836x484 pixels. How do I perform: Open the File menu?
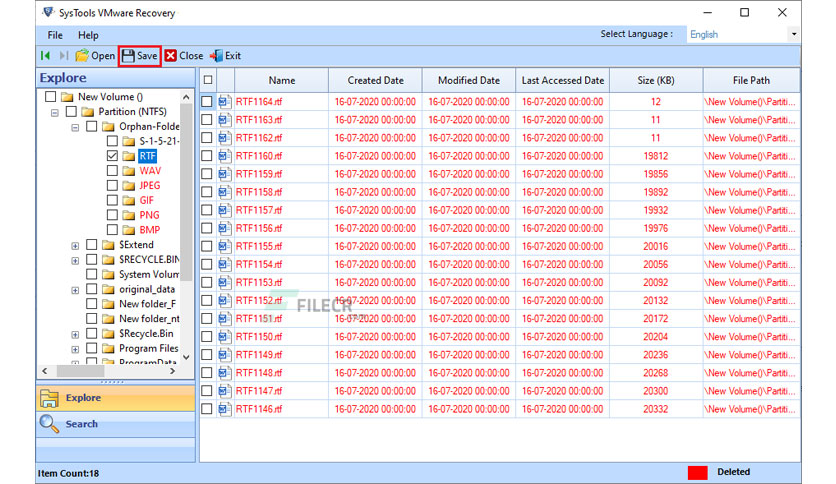[55, 35]
